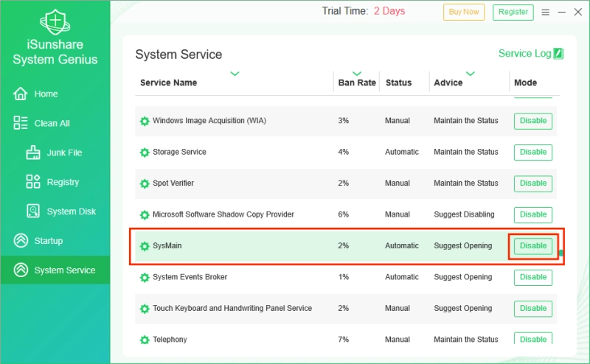Disable the Storage Service
The width and height of the screenshot is (590, 364).
click(532, 152)
